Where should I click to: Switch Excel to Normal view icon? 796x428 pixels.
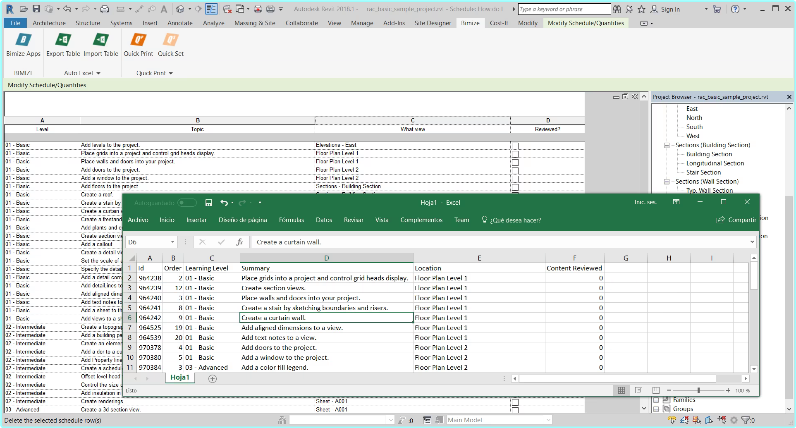(x=621, y=390)
